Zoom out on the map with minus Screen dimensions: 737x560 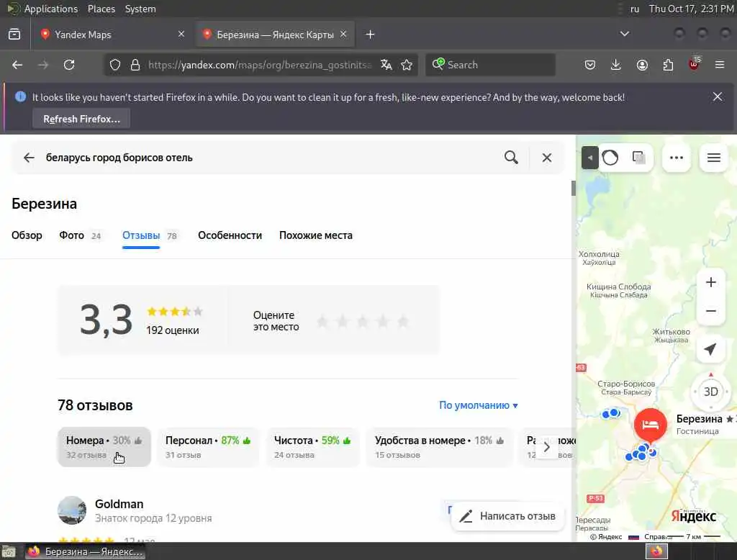710,311
